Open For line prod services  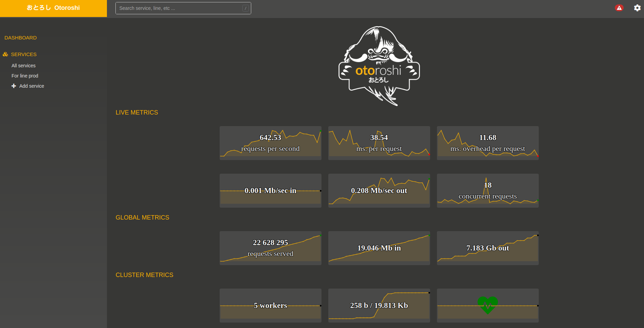[25, 76]
